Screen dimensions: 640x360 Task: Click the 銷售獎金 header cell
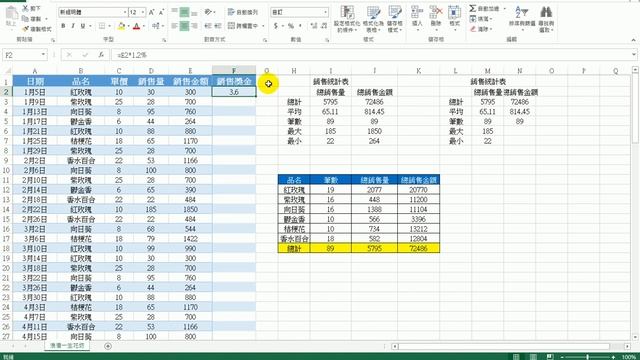pyautogui.click(x=234, y=82)
